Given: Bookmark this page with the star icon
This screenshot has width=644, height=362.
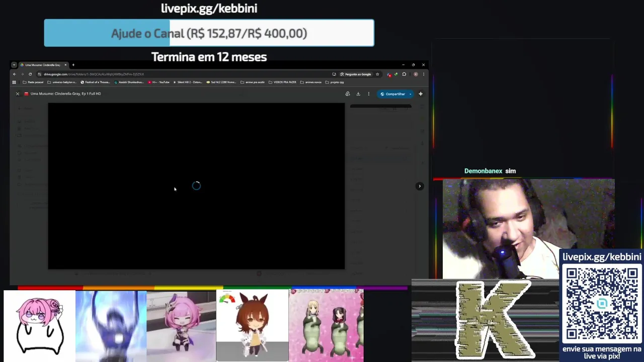Looking at the screenshot, I should point(377,74).
